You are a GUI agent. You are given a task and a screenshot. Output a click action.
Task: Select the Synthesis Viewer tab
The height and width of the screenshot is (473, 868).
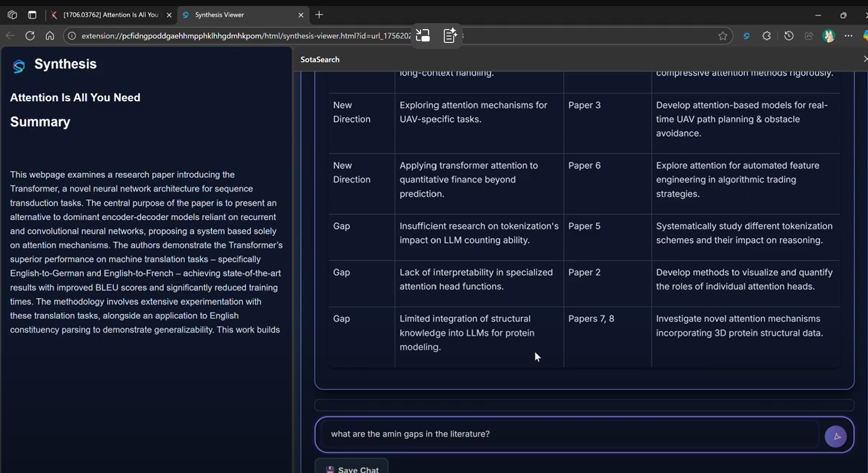click(242, 15)
